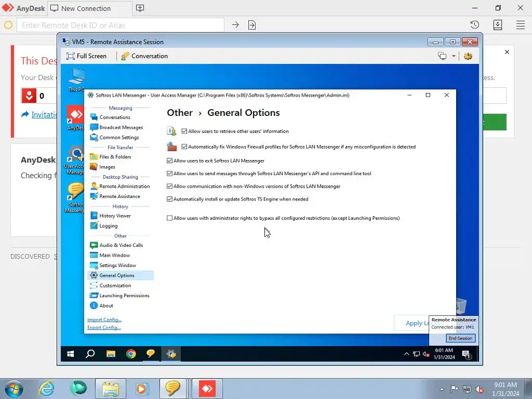Launch Chrome on remote taskbar
Viewport: 532px width, 399px height.
(130, 354)
